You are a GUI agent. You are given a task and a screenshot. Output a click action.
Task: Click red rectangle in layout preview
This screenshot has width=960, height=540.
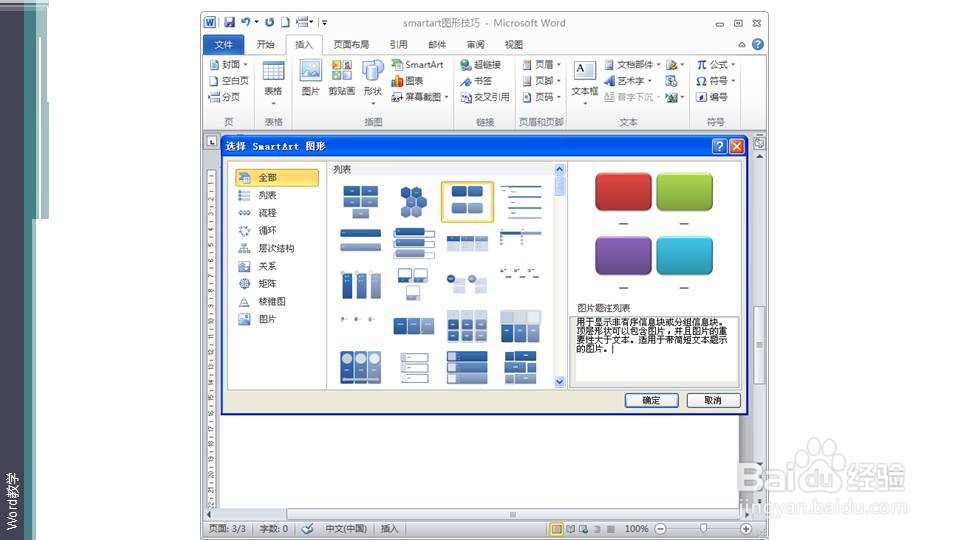[x=623, y=192]
